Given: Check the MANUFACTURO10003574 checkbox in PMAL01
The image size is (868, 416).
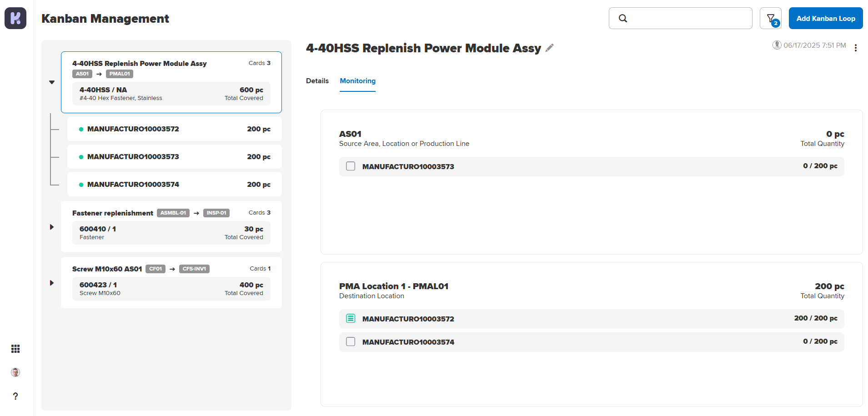Looking at the screenshot, I should click(351, 341).
